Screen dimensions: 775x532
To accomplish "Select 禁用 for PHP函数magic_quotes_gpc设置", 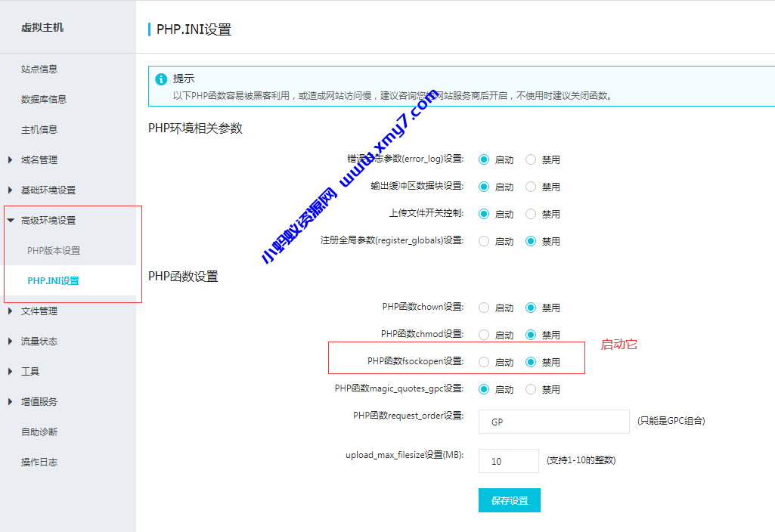I will coord(531,389).
